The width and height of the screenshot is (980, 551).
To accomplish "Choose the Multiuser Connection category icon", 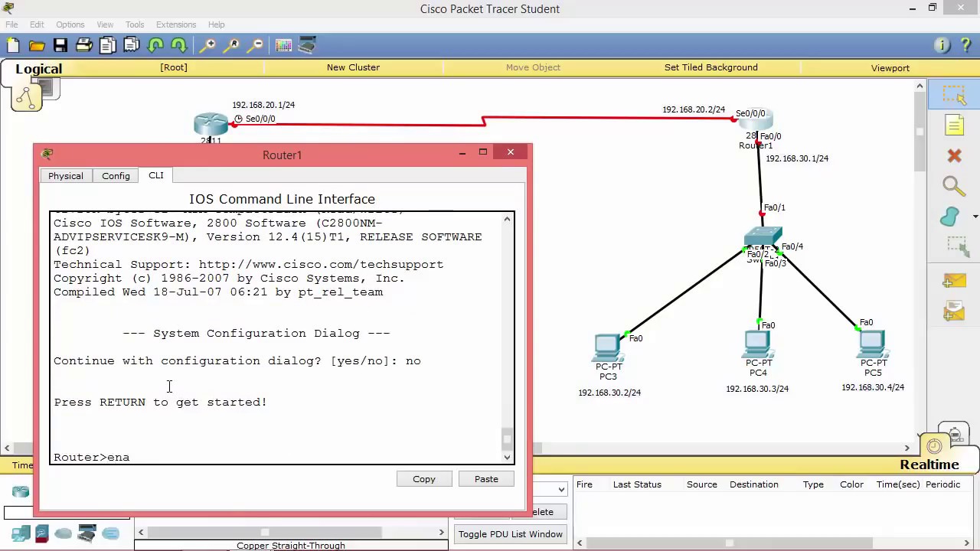I will 110,533.
